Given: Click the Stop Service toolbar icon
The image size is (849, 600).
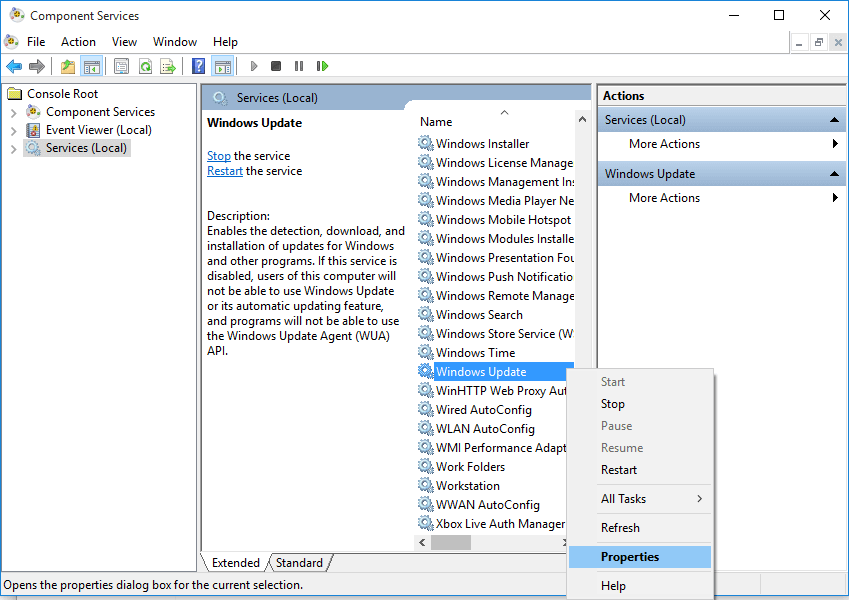Looking at the screenshot, I should click(x=276, y=66).
